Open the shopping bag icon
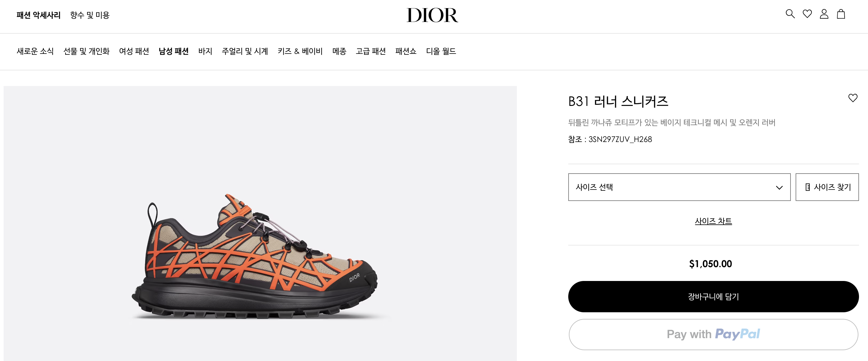 841,14
